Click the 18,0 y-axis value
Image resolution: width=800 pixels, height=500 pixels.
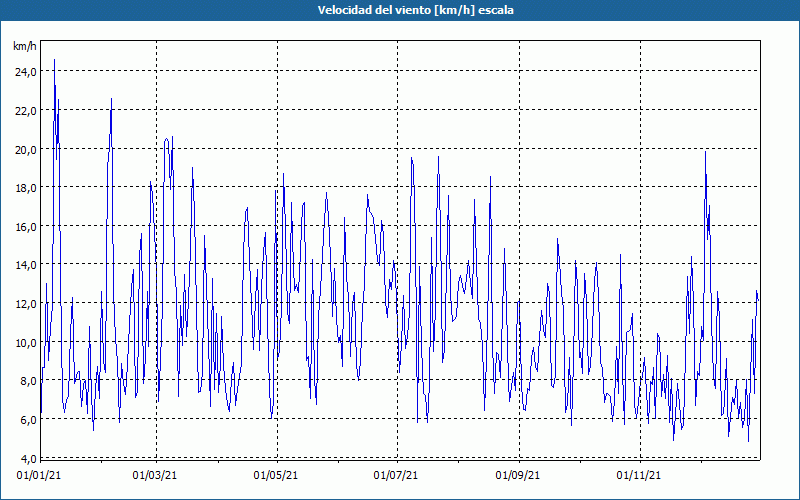[x=26, y=188]
